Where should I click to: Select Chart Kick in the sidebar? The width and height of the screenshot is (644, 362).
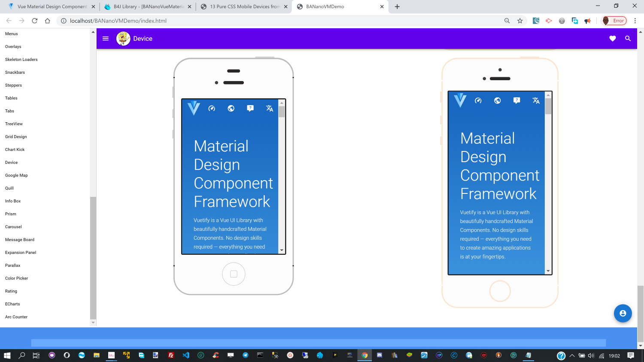click(x=15, y=150)
